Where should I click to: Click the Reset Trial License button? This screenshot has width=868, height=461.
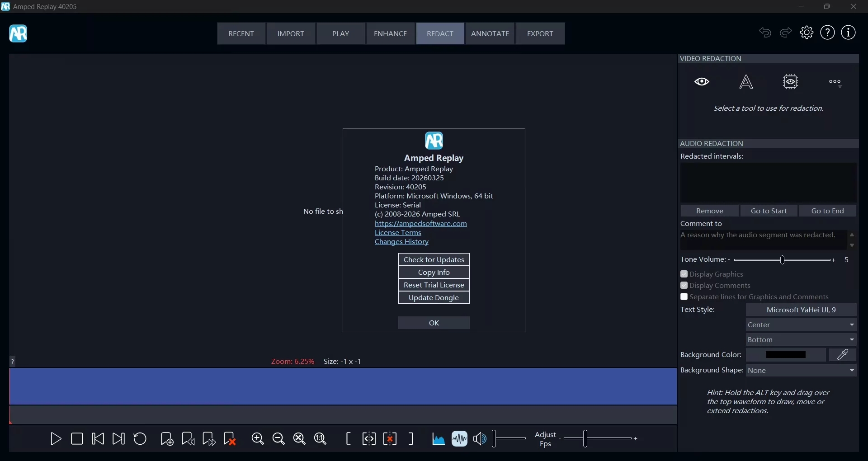pyautogui.click(x=434, y=285)
